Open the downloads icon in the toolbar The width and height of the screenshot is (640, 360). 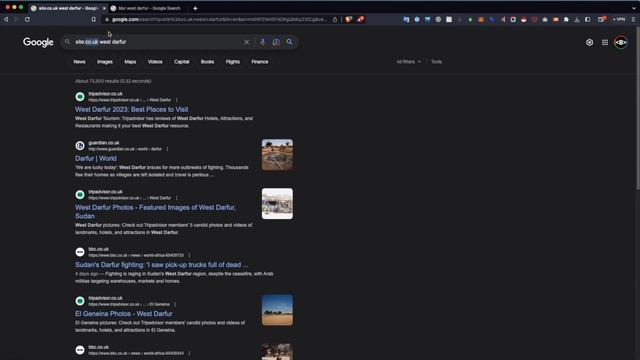coord(577,19)
